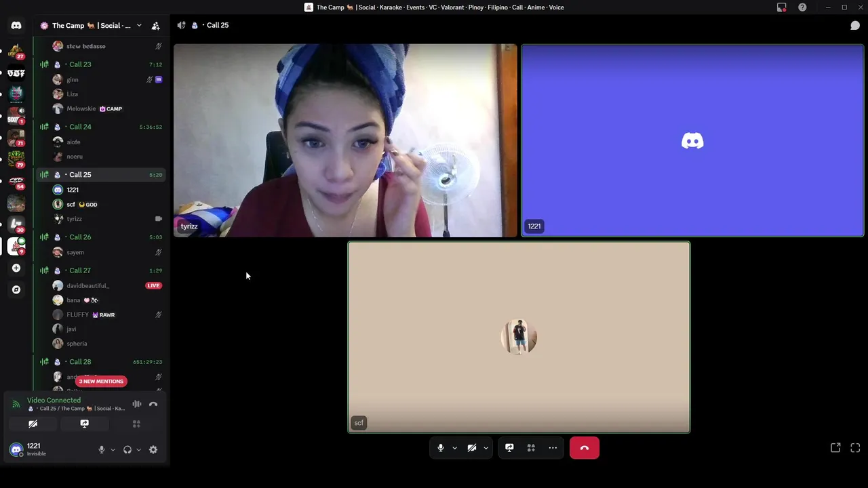The height and width of the screenshot is (488, 868).
Task: Open User Settings gear icon
Action: tap(153, 449)
